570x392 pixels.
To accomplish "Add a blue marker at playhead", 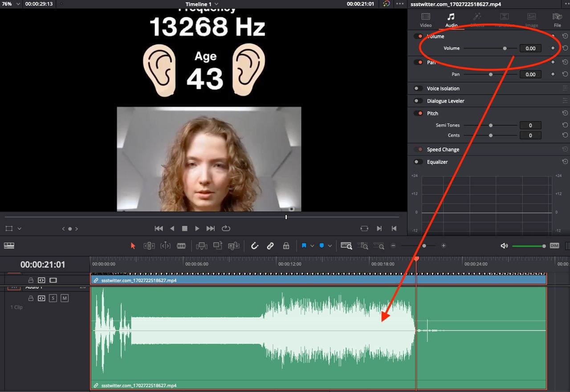I will click(x=322, y=246).
